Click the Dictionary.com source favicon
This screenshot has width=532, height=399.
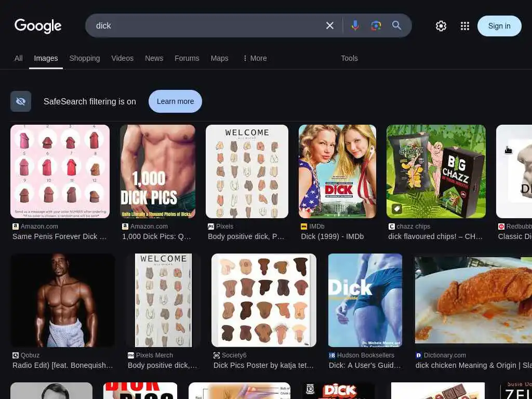[419, 355]
